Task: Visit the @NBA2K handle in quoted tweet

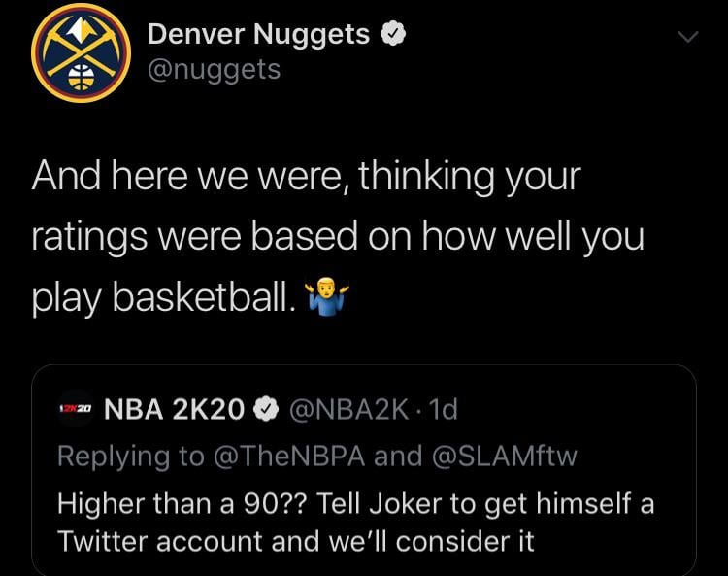Action: 347,411
